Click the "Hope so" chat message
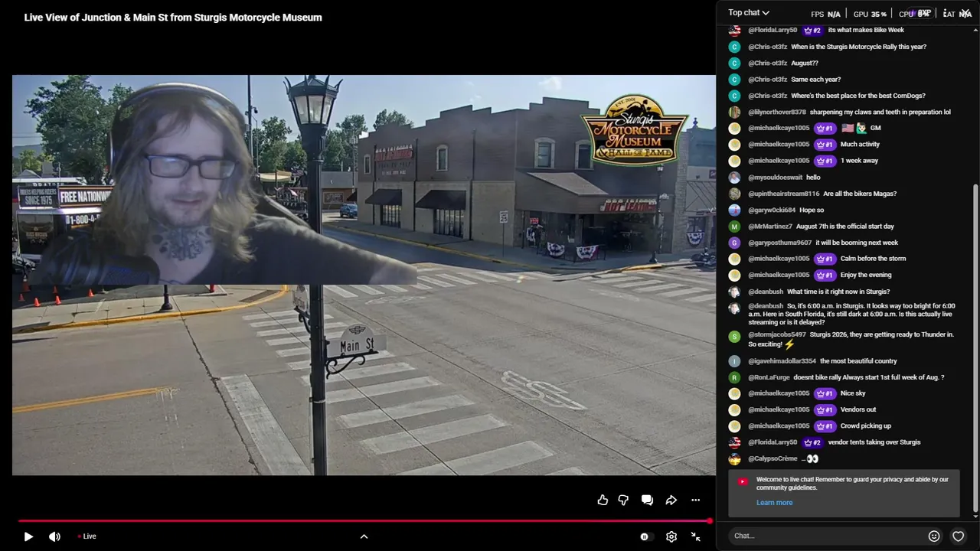The image size is (980, 551). pyautogui.click(x=812, y=210)
